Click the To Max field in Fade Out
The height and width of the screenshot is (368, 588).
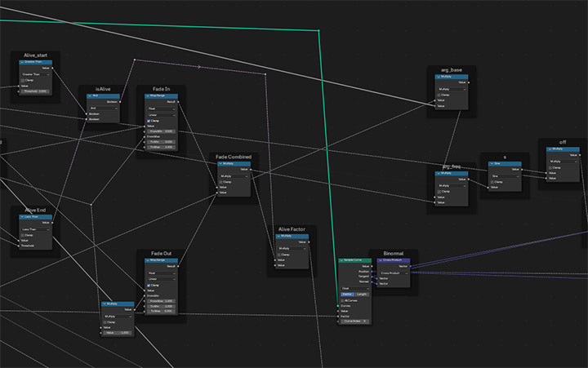click(161, 311)
